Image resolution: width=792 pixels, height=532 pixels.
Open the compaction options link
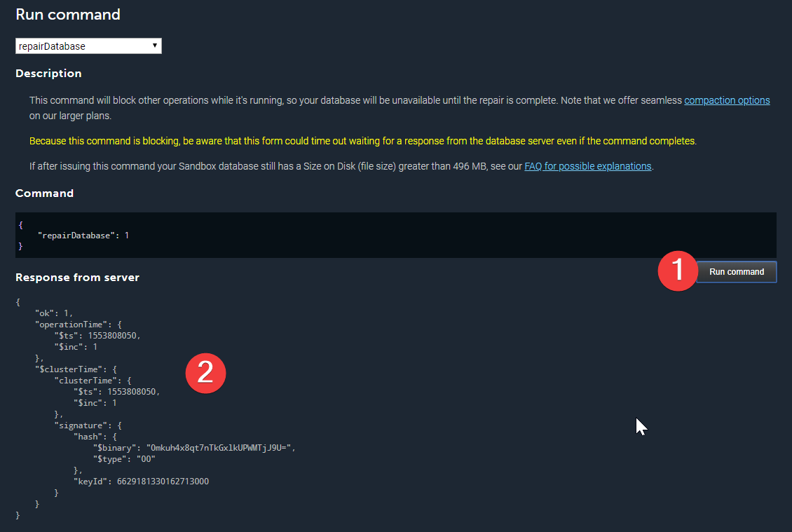coord(727,100)
